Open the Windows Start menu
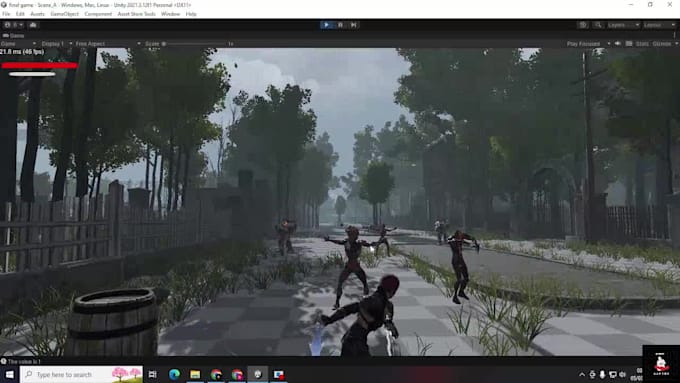Viewport: 680px width, 383px height. pos(9,374)
